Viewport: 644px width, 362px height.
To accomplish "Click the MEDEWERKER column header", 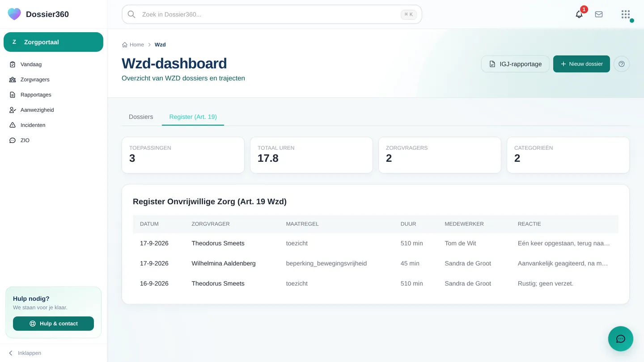I will coord(464,224).
